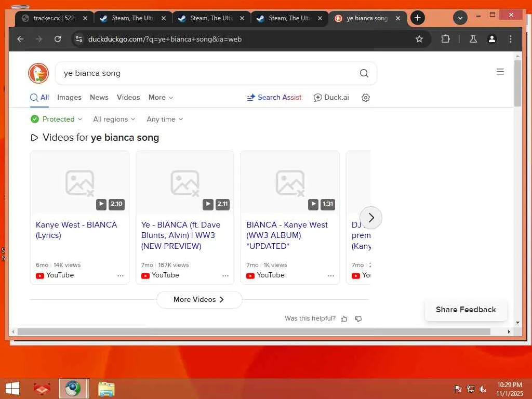Open the All regions dropdown
This screenshot has height=399, width=532.
[x=114, y=119]
